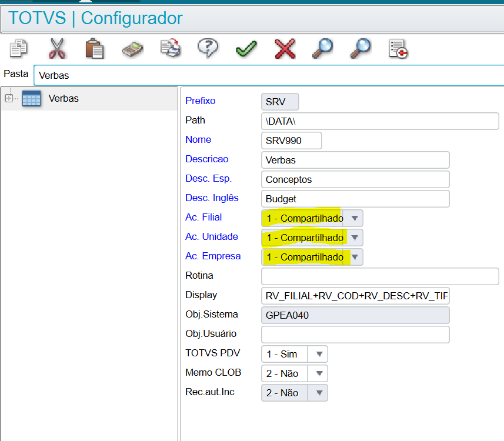The image size is (504, 441).
Task: Select the Verbas item in tree
Action: tap(64, 98)
